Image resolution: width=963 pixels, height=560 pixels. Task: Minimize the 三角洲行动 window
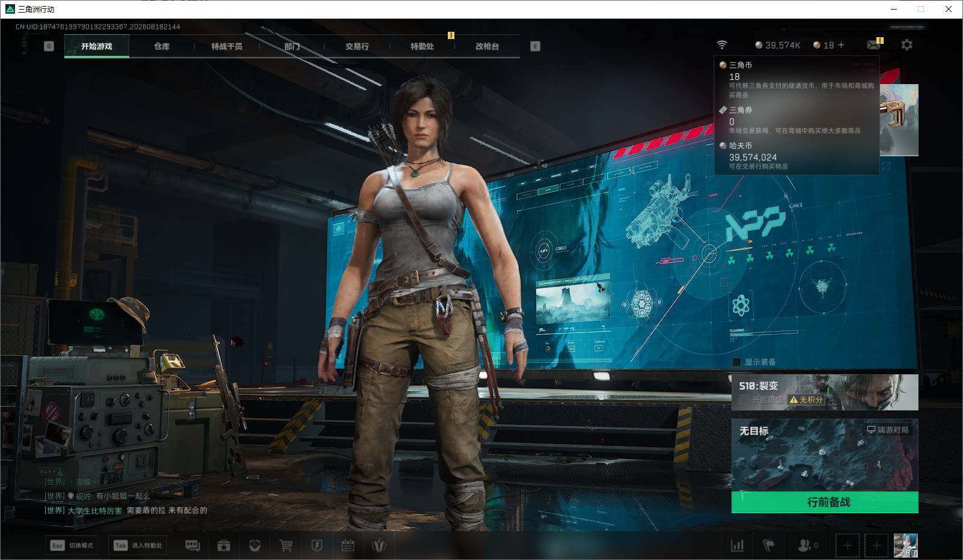[894, 9]
